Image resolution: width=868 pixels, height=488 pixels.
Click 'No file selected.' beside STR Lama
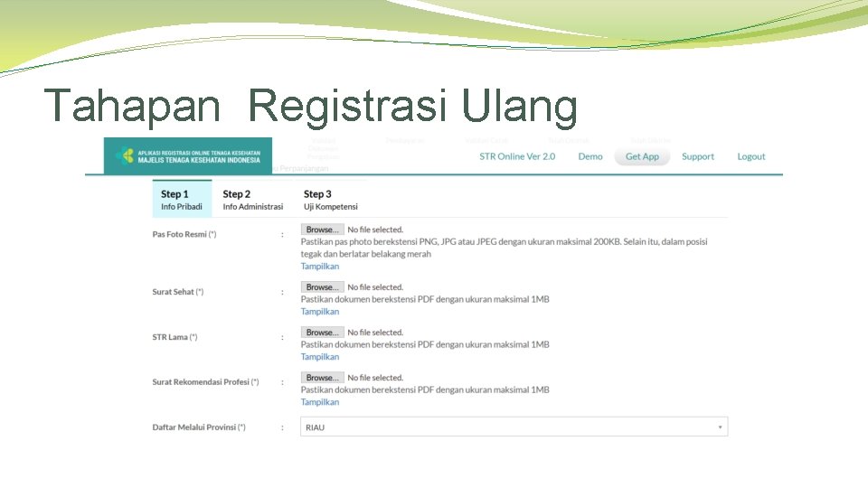point(375,333)
